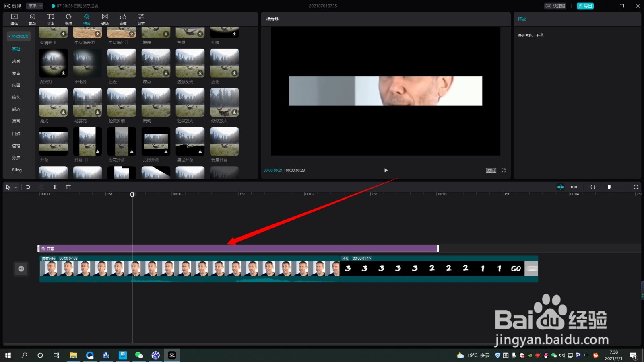Mute the main track audio
Screen dimensions: 644x362
click(x=21, y=269)
